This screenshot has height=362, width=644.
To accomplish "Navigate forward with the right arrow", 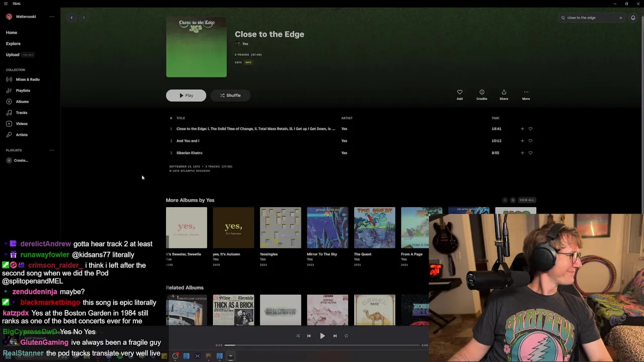I will (x=84, y=18).
